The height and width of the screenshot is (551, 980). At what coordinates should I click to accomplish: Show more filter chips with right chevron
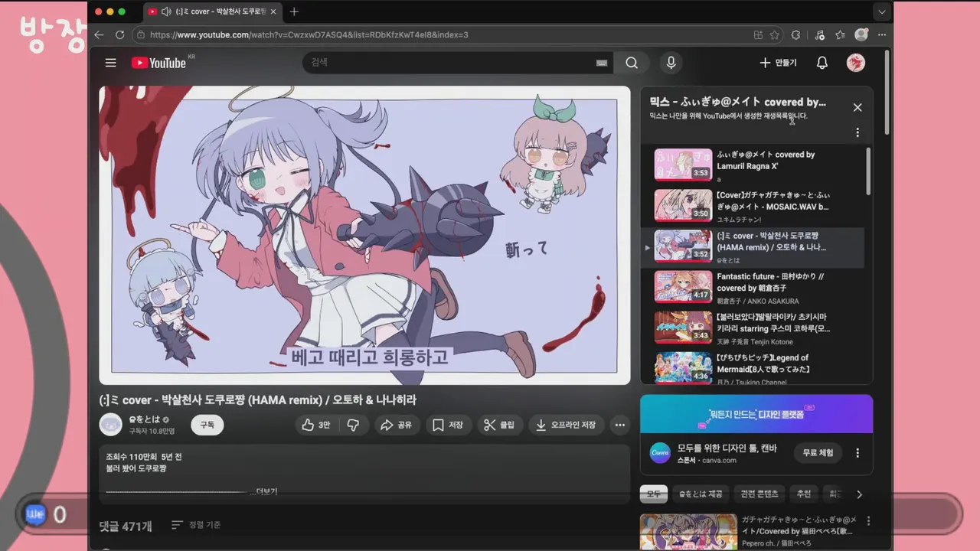click(859, 494)
